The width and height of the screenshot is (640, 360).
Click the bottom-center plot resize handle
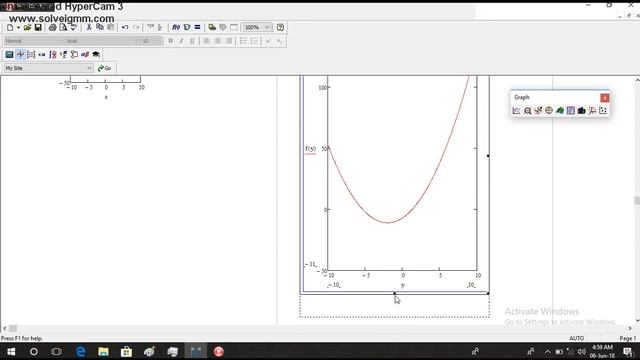pyautogui.click(x=394, y=293)
